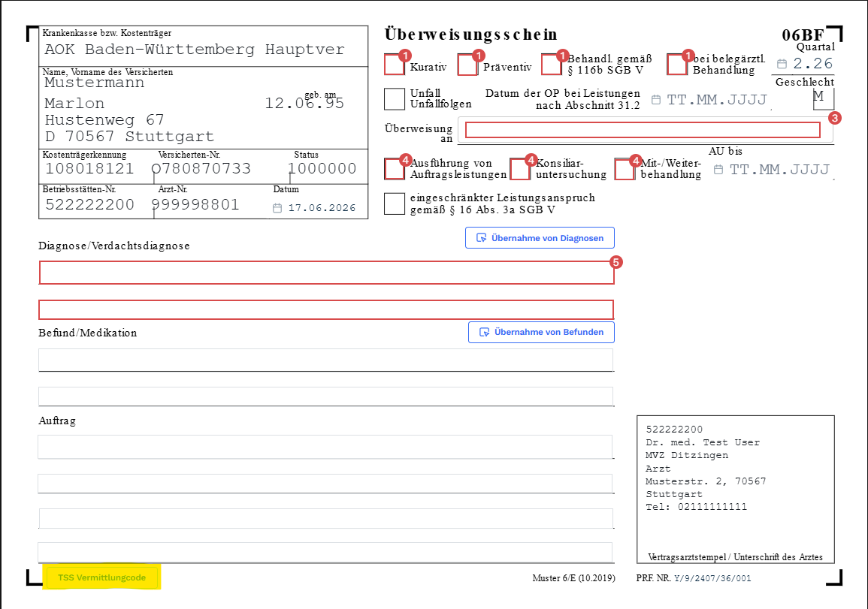Image resolution: width=868 pixels, height=609 pixels.
Task: Click the second Diagnose/Verdachtsdiagnose line
Action: [x=326, y=309]
